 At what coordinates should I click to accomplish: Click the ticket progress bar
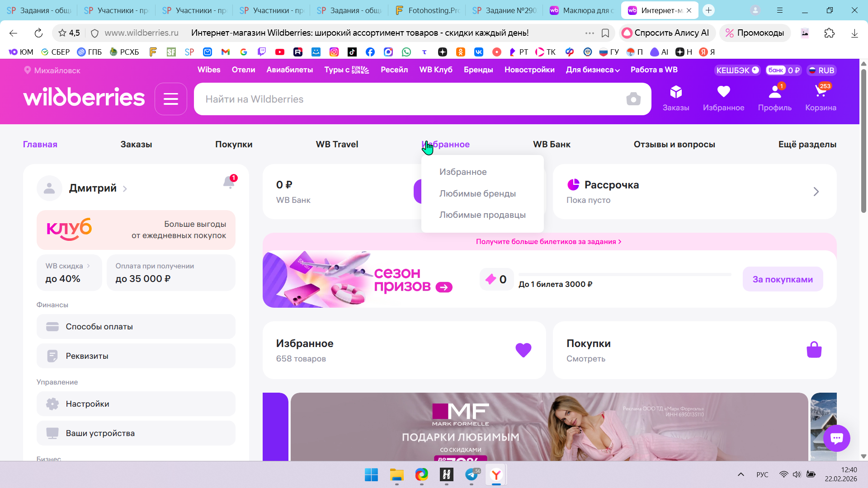point(624,274)
